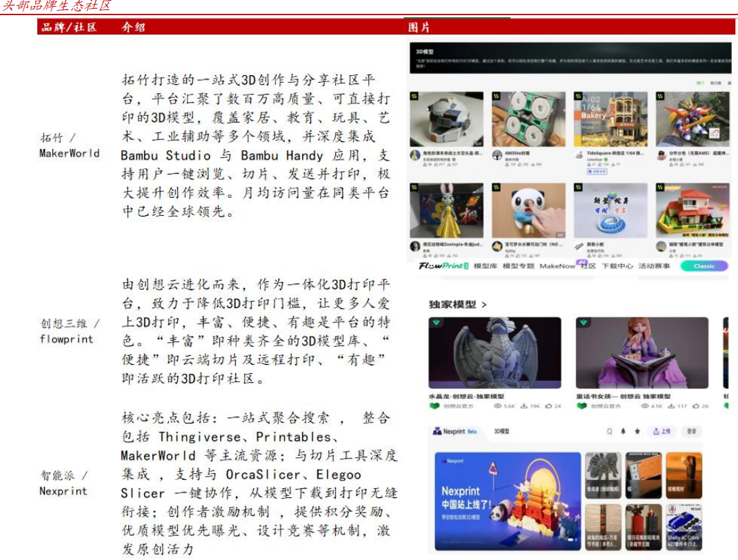Open MakeNow in FlowPrint navigation
The height and width of the screenshot is (560, 738).
[x=557, y=266]
